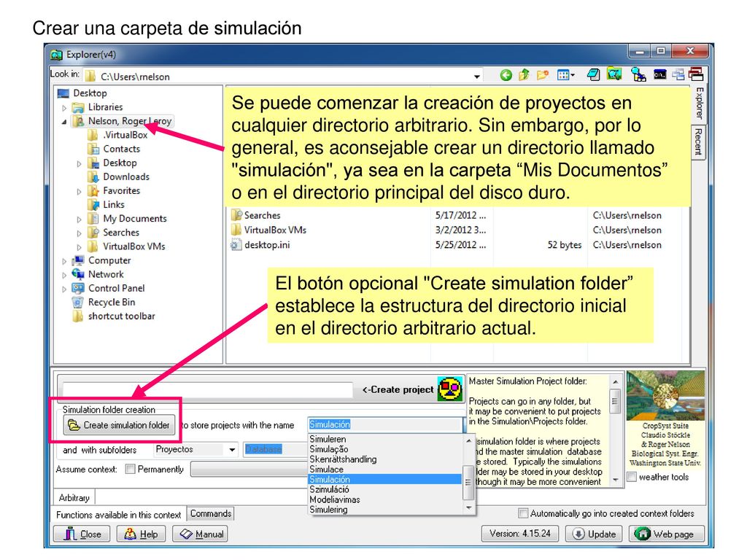Switch to the Explorer side tab
The height and width of the screenshot is (560, 747).
click(698, 103)
